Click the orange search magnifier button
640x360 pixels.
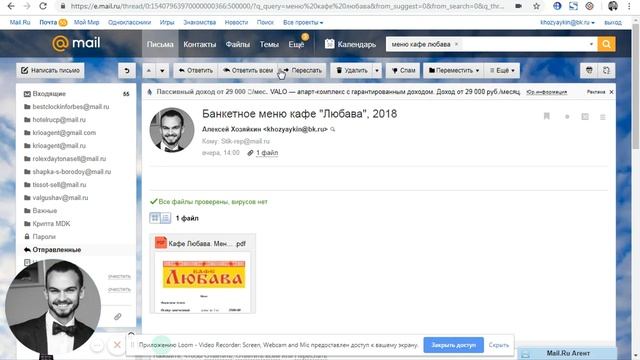(x=606, y=44)
